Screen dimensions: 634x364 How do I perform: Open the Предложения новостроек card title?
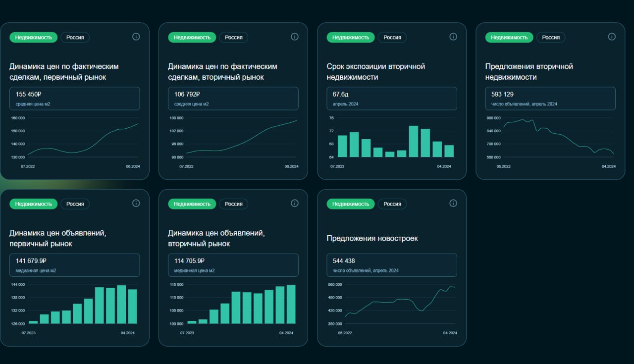[x=372, y=238]
